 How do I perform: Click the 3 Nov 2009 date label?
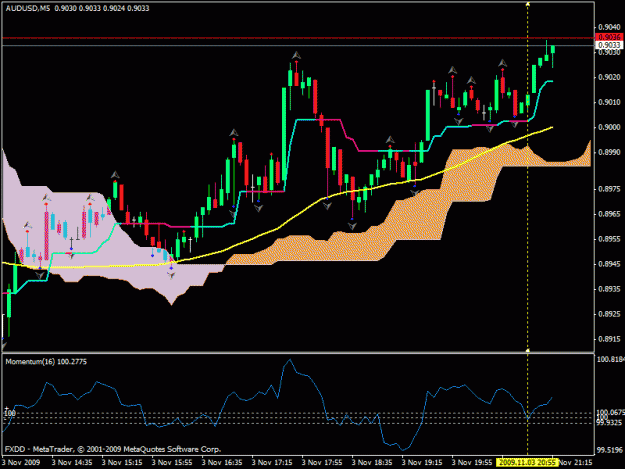pos(21,463)
